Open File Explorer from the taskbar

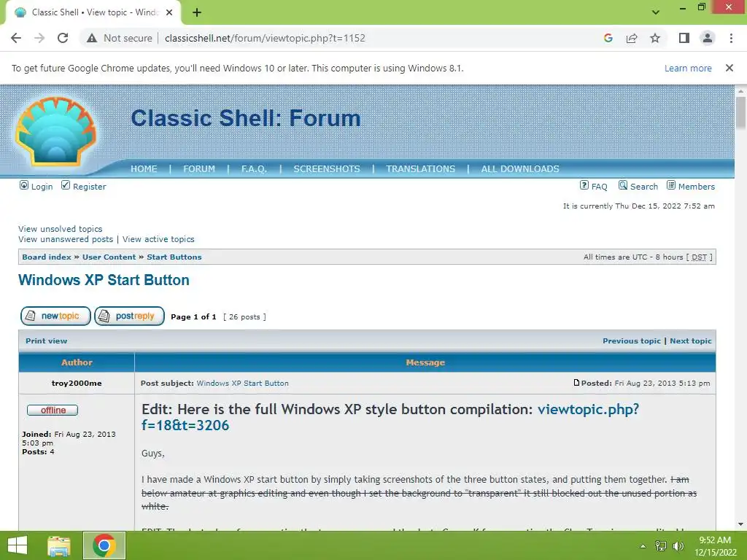59,545
